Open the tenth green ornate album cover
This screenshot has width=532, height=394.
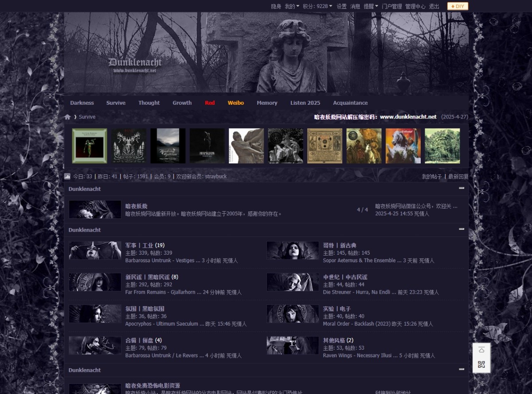click(442, 146)
